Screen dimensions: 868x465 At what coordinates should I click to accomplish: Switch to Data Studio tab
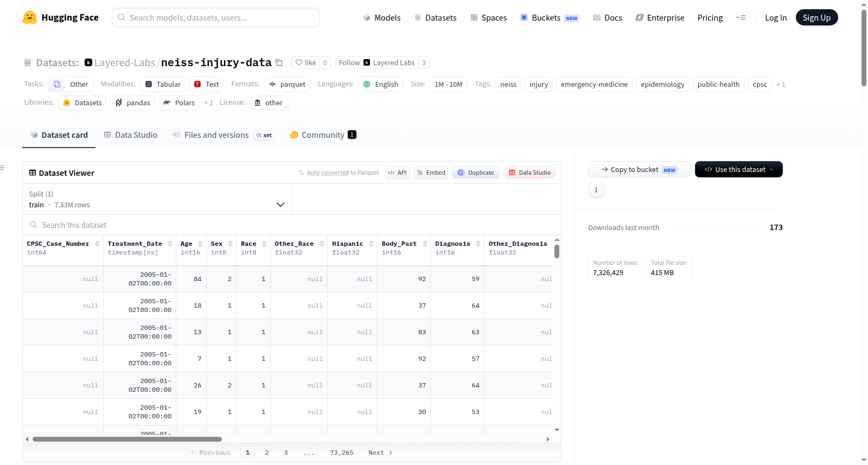click(x=131, y=135)
